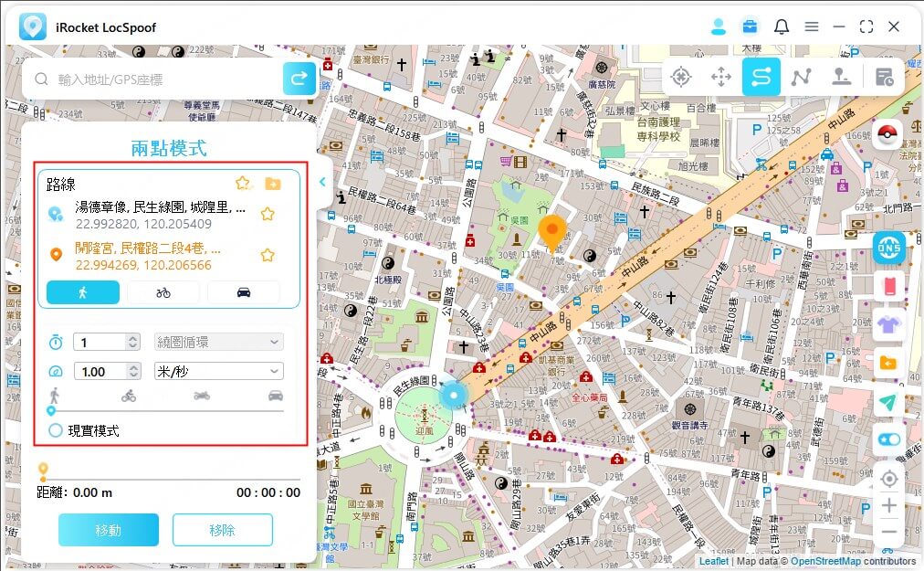Zoom out the map with minus

pos(888,532)
